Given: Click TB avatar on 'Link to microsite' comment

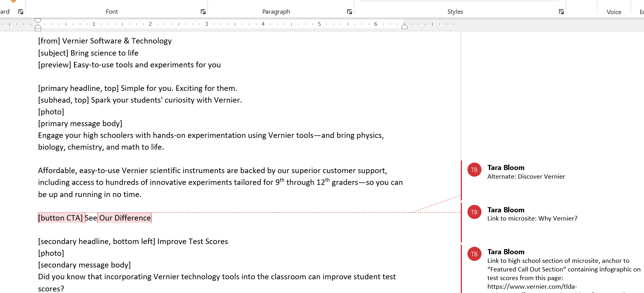Looking at the screenshot, I should pyautogui.click(x=474, y=212).
